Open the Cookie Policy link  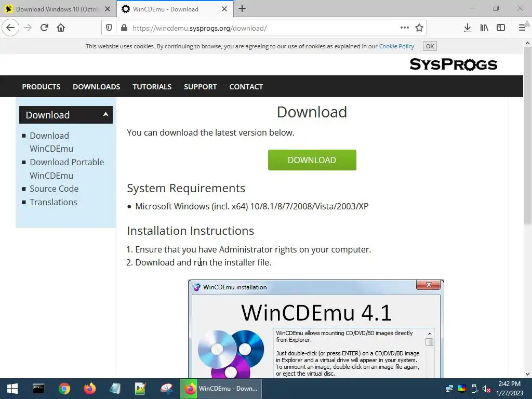pos(396,46)
